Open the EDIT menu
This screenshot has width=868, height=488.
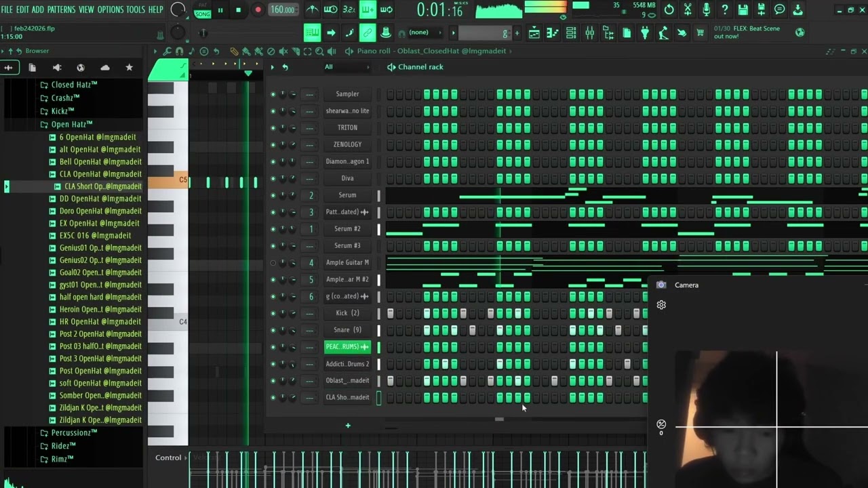(x=22, y=9)
